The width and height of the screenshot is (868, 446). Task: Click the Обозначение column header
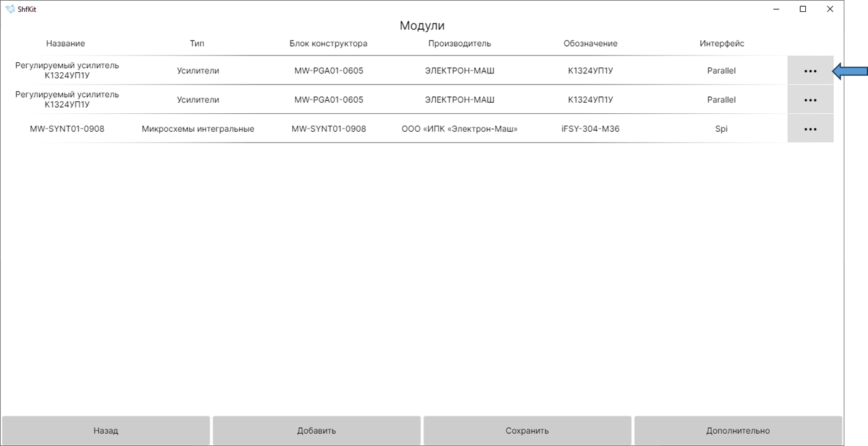coord(591,44)
